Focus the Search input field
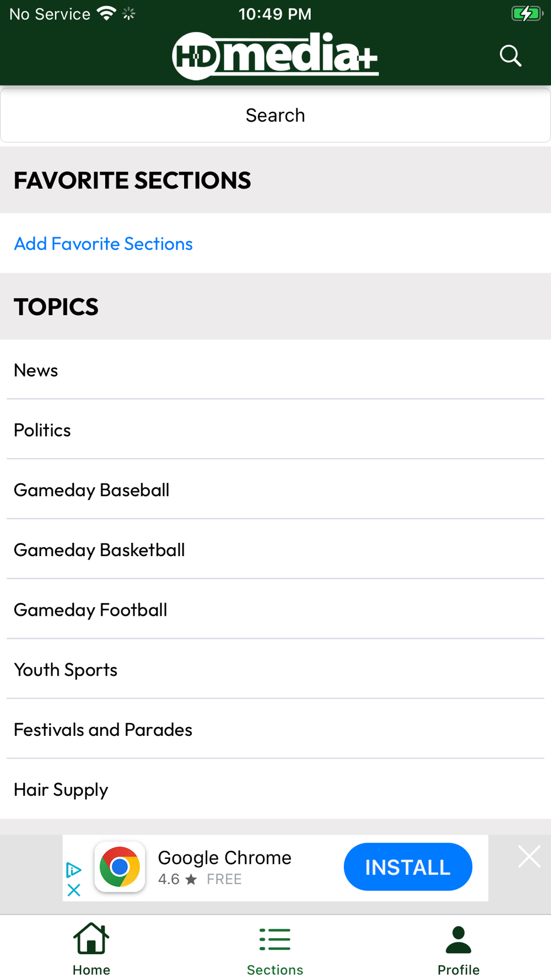Image resolution: width=551 pixels, height=980 pixels. 275,115
